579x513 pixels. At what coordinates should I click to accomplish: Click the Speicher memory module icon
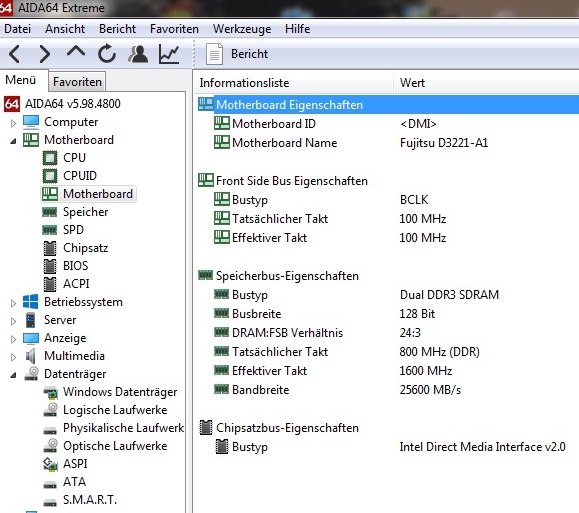[49, 212]
